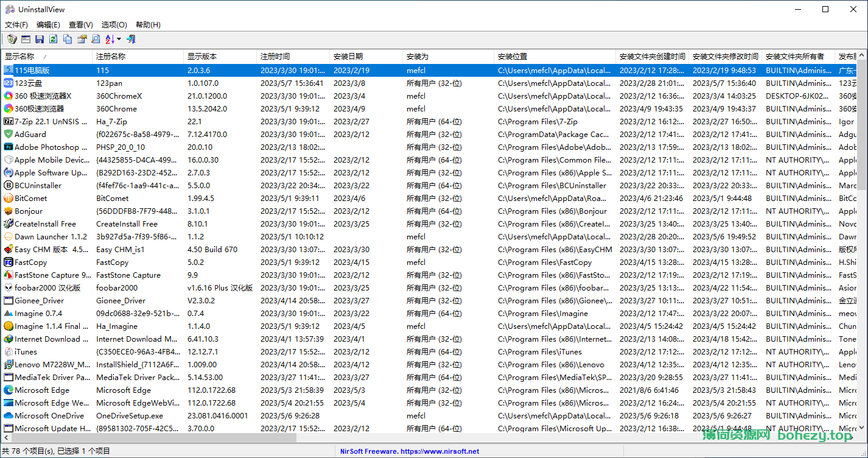
Task: Click install location C:\Program Files\Imagine
Action: [x=543, y=313]
